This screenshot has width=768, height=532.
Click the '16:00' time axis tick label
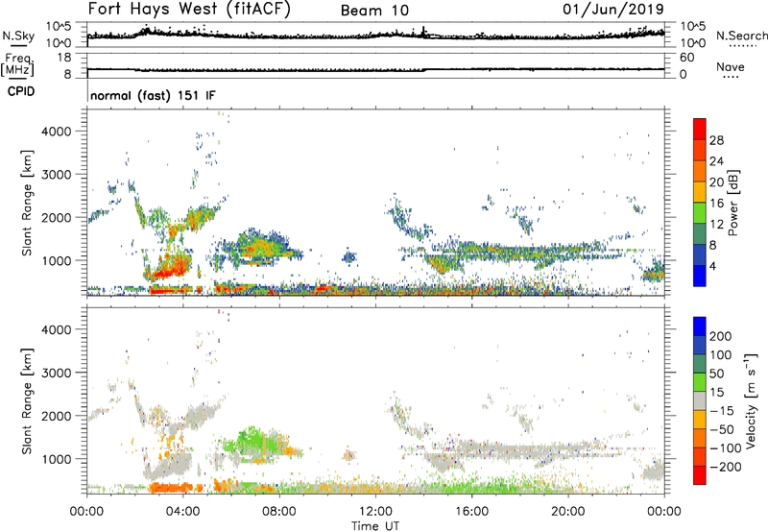471,512
